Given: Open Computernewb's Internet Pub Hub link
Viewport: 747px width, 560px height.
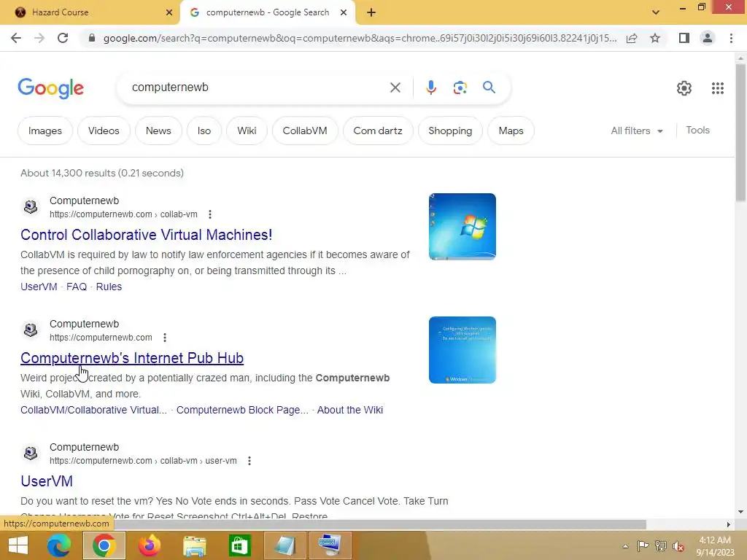Looking at the screenshot, I should (x=132, y=358).
